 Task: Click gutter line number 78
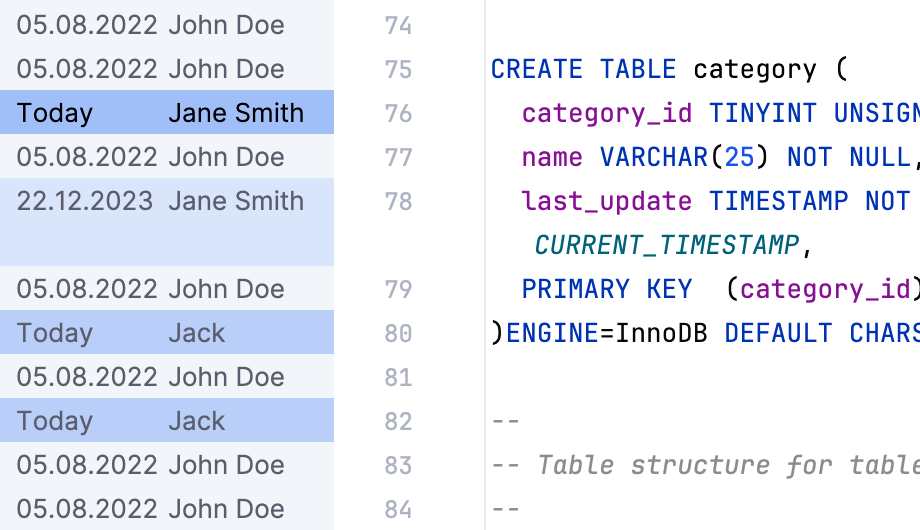[398, 201]
